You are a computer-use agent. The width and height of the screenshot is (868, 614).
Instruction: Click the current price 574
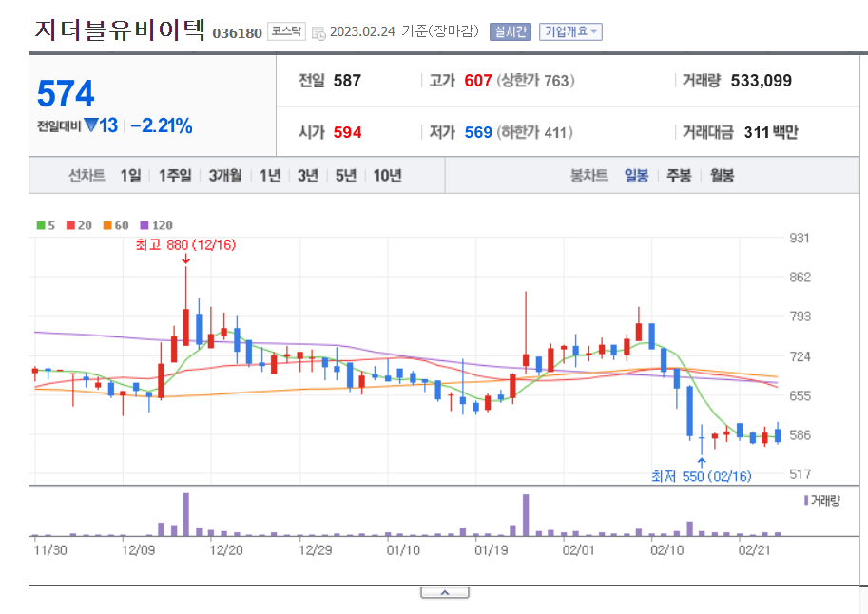(x=66, y=93)
